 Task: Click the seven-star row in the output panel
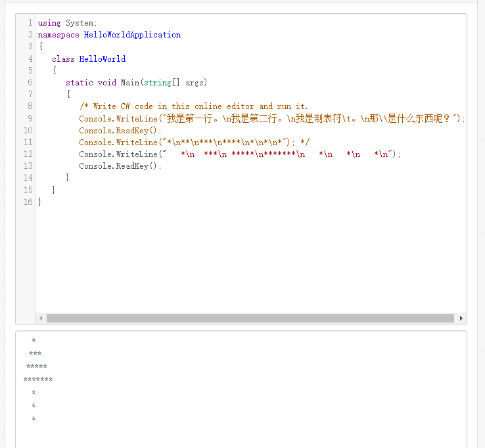(38, 380)
